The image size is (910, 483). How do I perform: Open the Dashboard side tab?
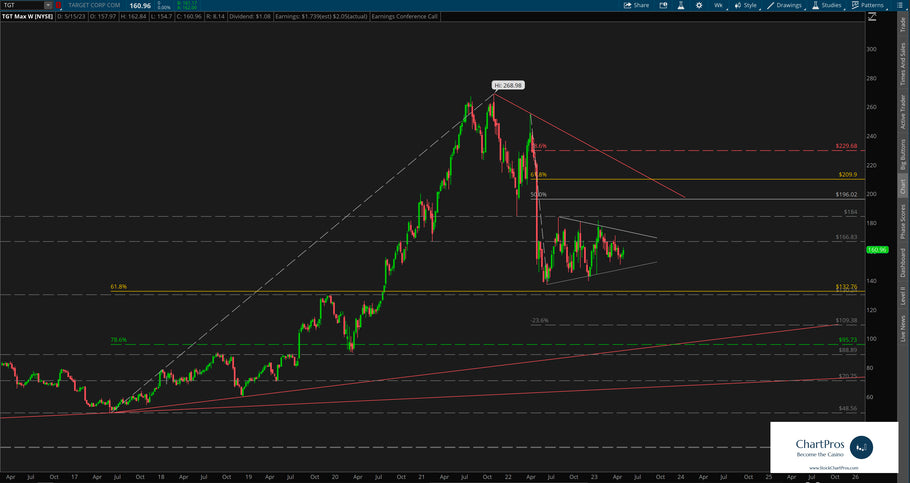pyautogui.click(x=902, y=263)
